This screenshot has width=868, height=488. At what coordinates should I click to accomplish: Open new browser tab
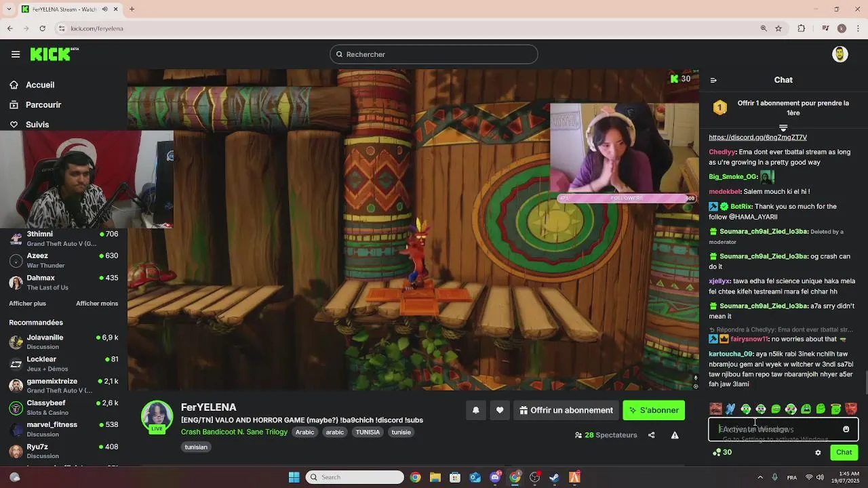point(132,9)
